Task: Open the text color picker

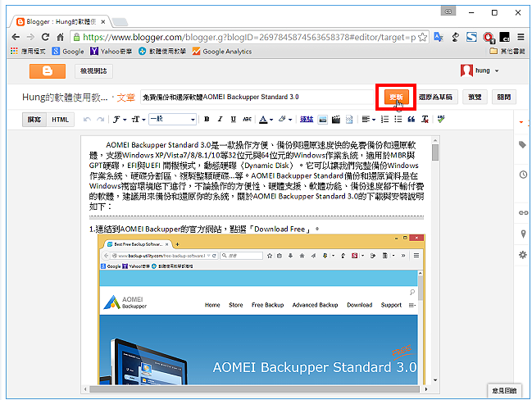Action: pyautogui.click(x=266, y=120)
